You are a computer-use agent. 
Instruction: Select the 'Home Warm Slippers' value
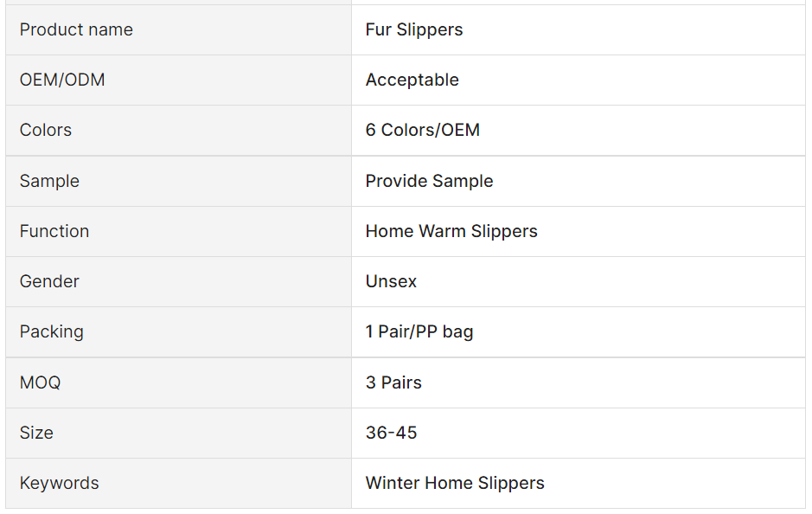click(x=451, y=231)
